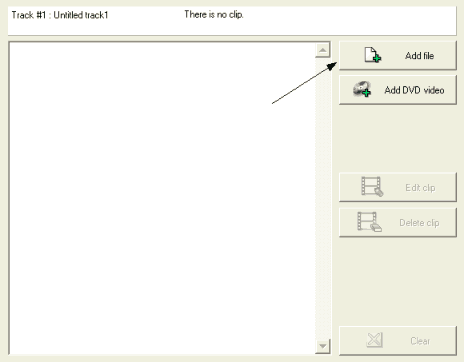
Task: Click the scroll down arrow of clip list
Action: click(x=323, y=346)
